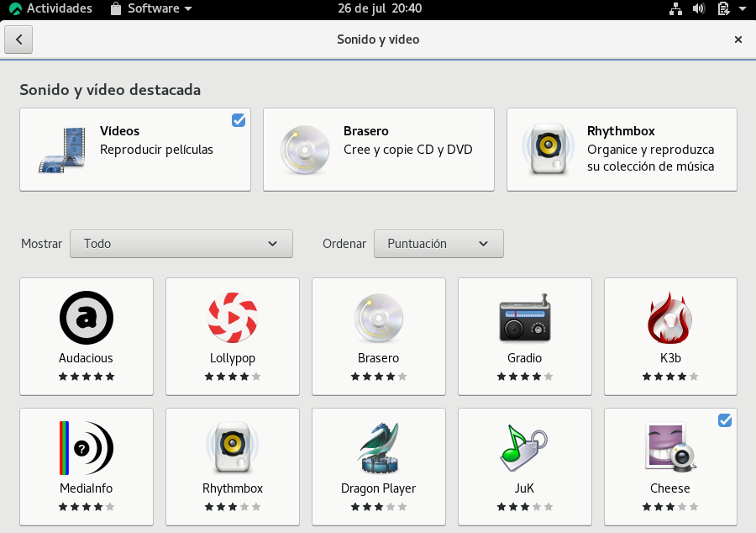The height and width of the screenshot is (533, 756).
Task: Open the JuK music note icon
Action: pos(524,447)
